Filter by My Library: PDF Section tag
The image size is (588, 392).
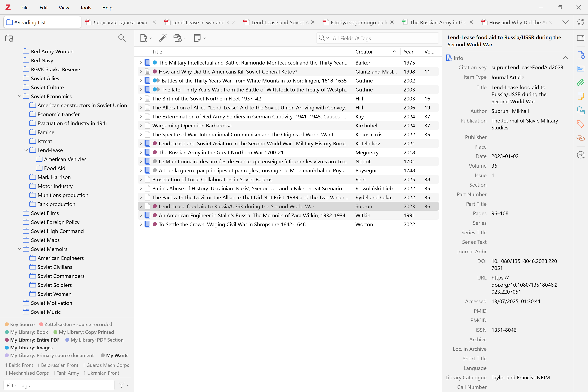click(95, 340)
